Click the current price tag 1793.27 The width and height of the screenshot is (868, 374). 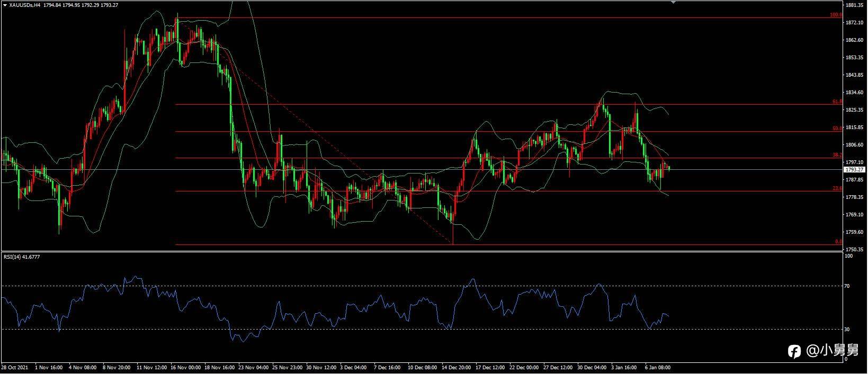pos(855,170)
